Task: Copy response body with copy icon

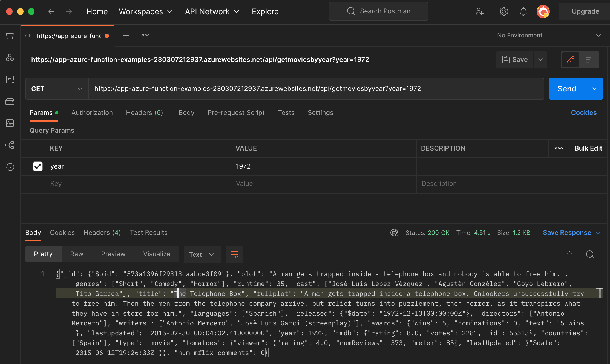Action: (568, 255)
